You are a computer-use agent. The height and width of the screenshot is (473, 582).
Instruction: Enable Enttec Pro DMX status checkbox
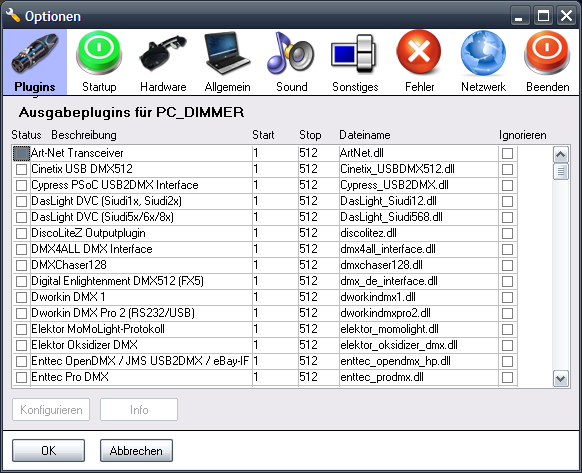click(x=22, y=377)
